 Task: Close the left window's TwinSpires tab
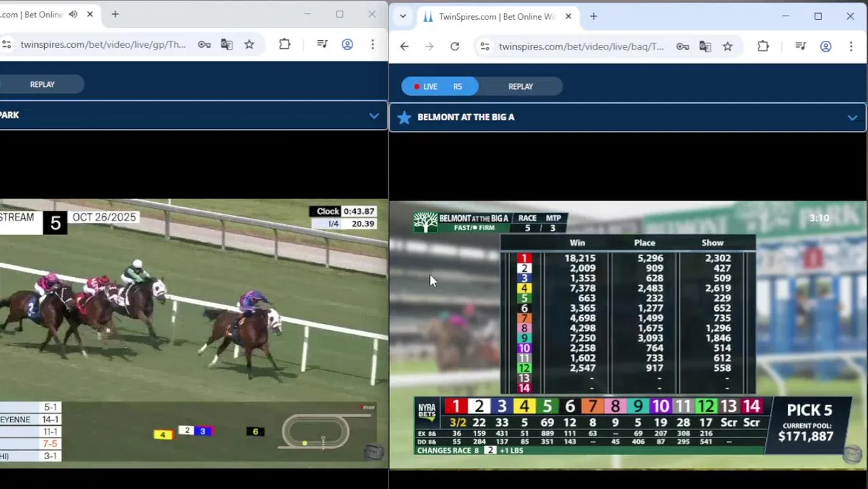[90, 14]
